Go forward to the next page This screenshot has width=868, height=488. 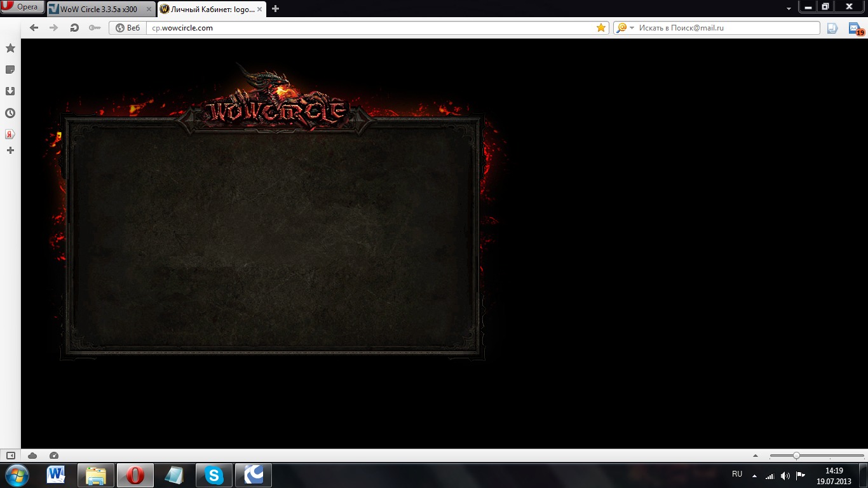pos(54,28)
